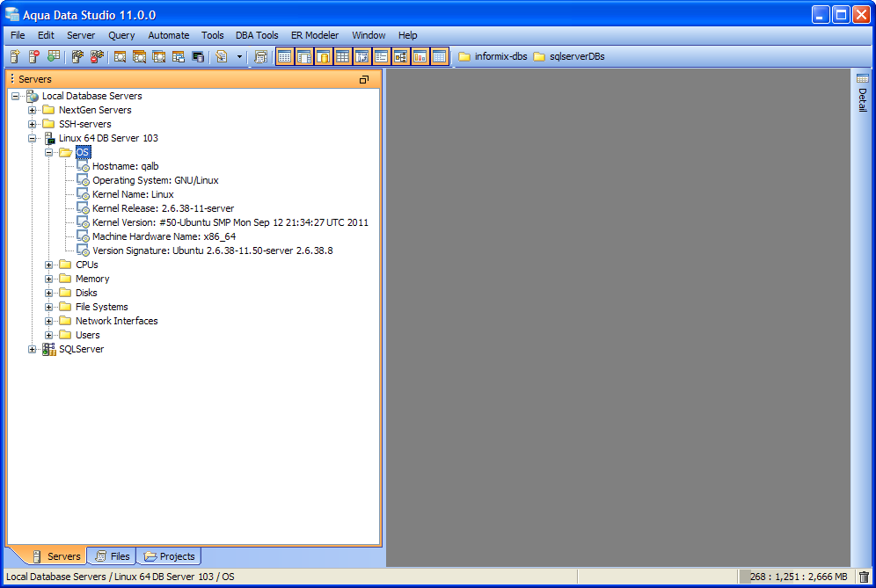Image resolution: width=876 pixels, height=588 pixels.
Task: Expand the SQLServer node
Action: (x=33, y=349)
